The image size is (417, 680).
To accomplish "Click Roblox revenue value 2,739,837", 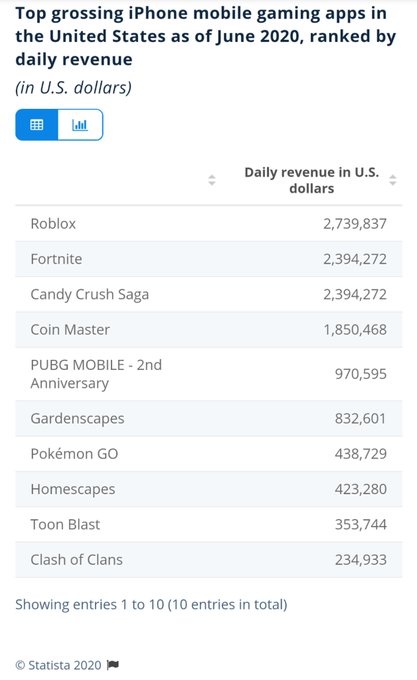I will (x=355, y=224).
